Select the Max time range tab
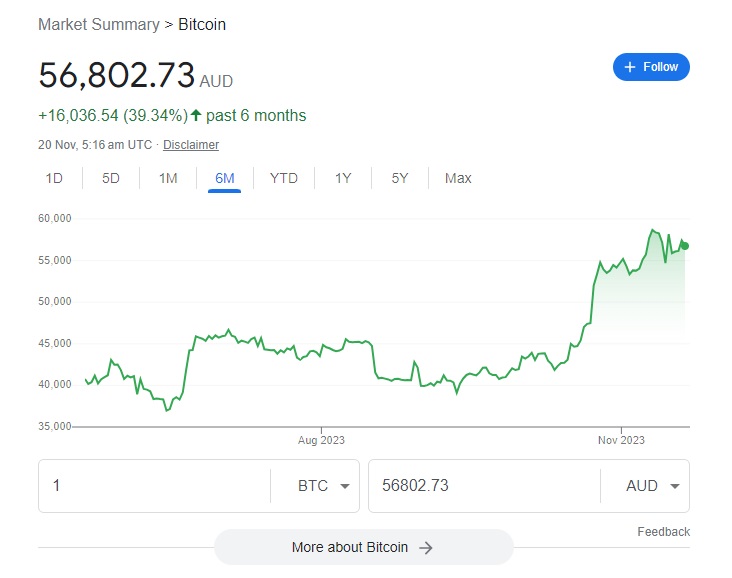 [458, 178]
